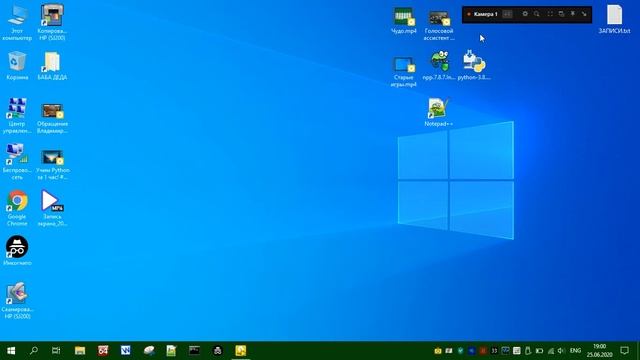Open the Word taskbar icon

tap(126, 351)
